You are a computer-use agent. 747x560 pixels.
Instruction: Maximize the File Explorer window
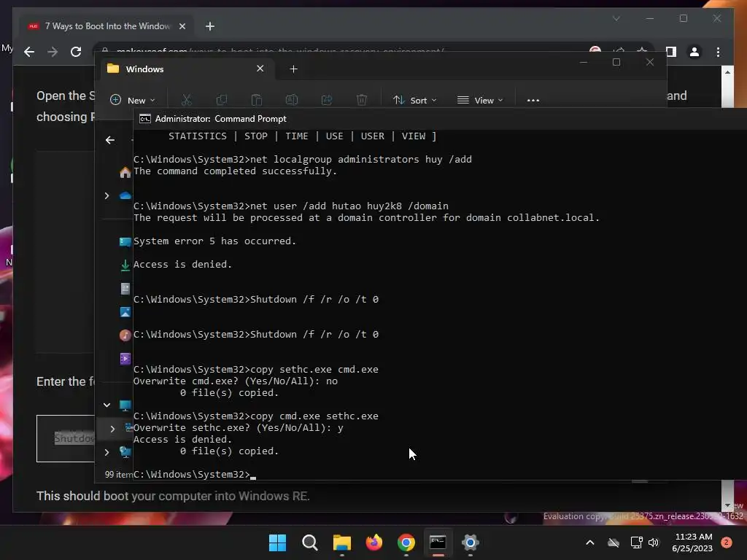tap(616, 62)
